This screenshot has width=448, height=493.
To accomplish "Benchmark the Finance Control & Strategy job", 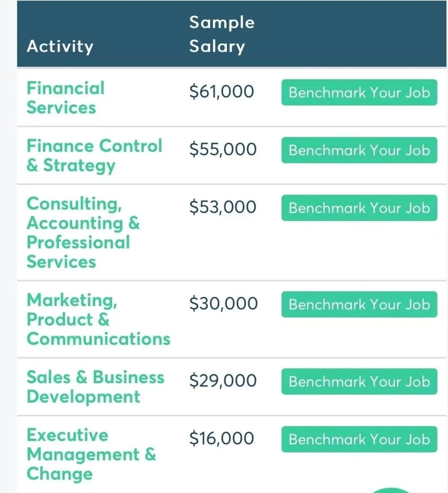I will coord(359,150).
